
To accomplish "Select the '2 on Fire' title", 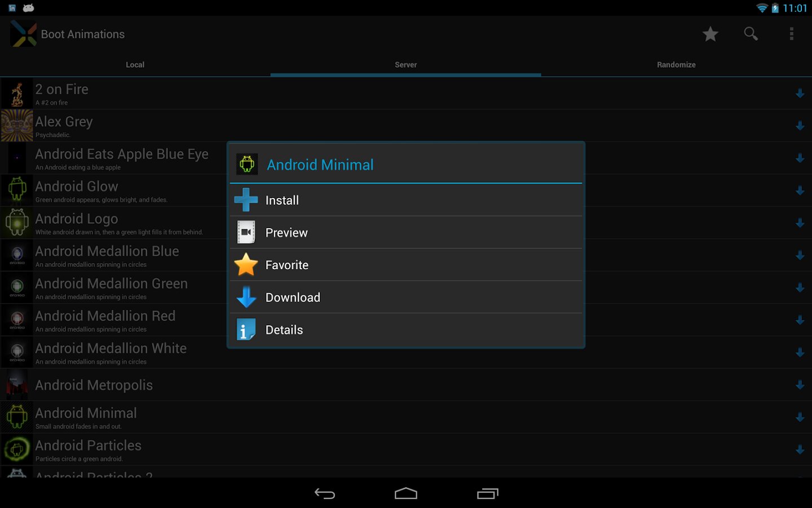I will click(x=62, y=89).
